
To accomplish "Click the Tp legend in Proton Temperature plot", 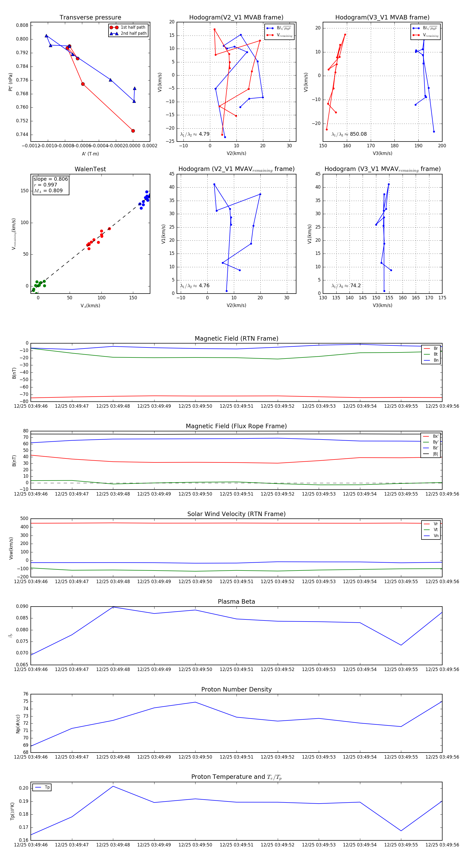I will [x=42, y=787].
